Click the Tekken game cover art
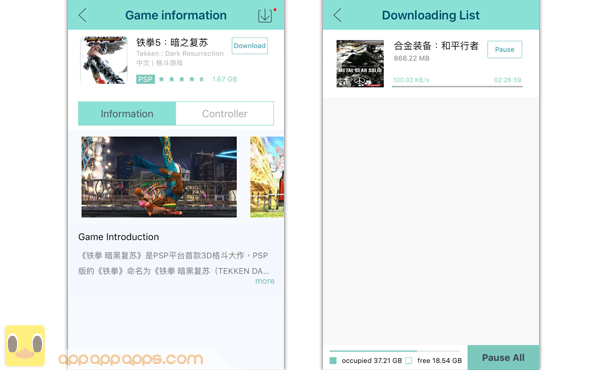600x370 pixels. (104, 60)
